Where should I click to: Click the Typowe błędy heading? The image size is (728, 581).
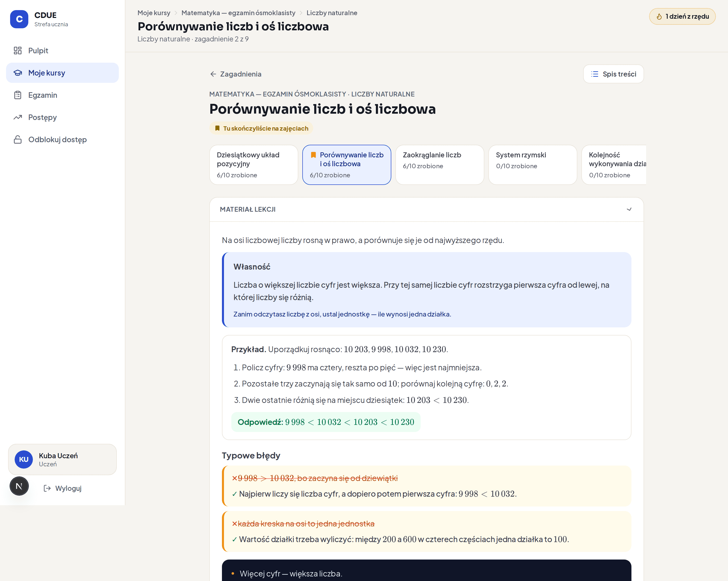click(251, 455)
